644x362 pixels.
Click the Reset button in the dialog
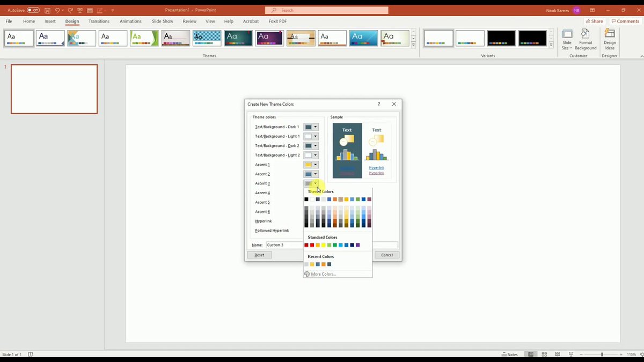pos(259,255)
